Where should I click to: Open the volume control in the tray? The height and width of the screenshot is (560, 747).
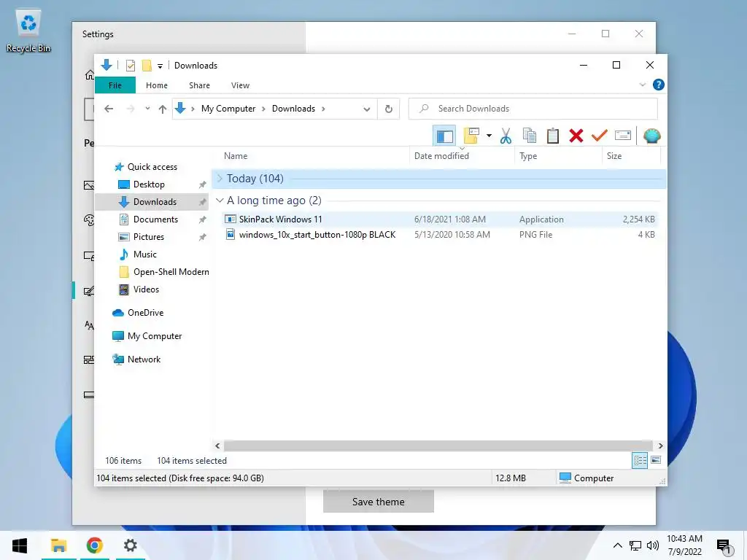[653, 545]
